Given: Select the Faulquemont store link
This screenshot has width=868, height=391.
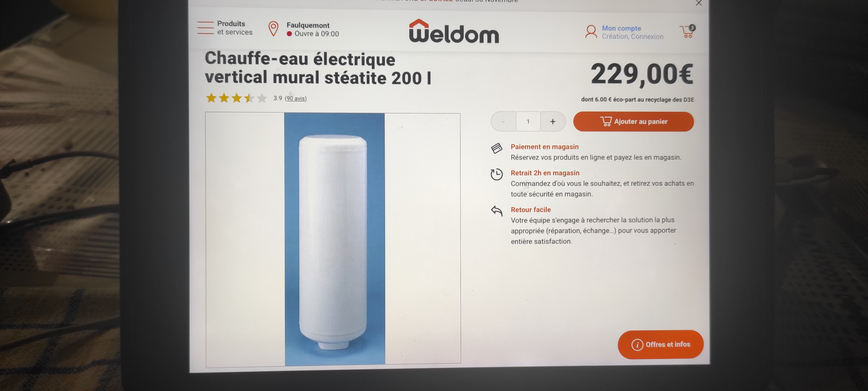Looking at the screenshot, I should (308, 25).
